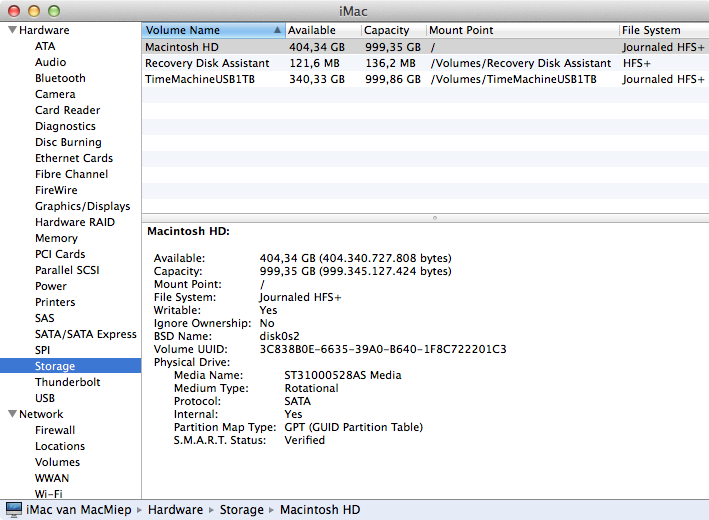Select Hardware RAID in sidebar
Screen dimensions: 709x520
tap(75, 222)
